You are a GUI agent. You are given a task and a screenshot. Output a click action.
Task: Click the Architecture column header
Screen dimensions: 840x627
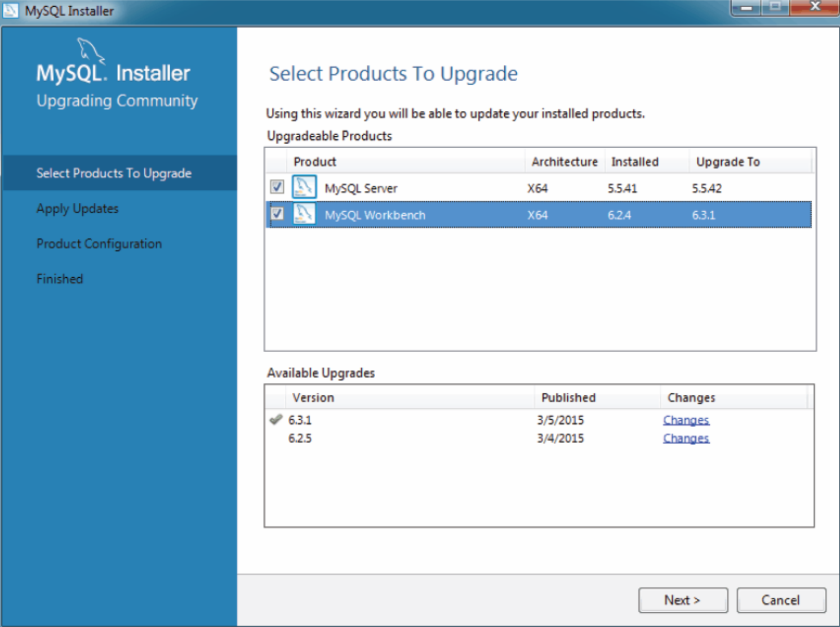[564, 162]
